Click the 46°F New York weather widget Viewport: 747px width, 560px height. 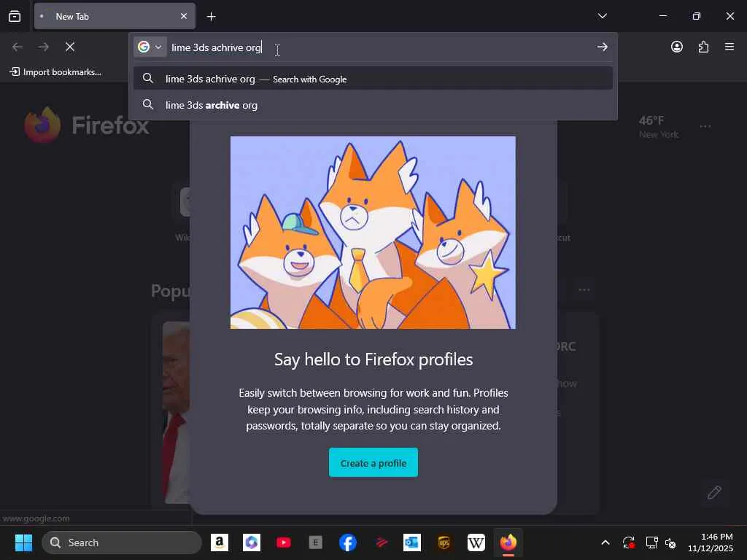point(659,127)
